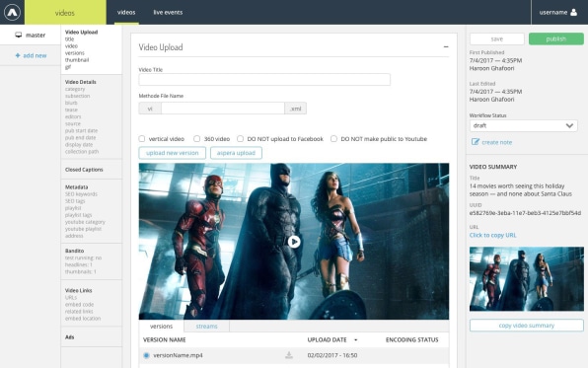Click the video summary thumbnail image
Viewport: 588px width, 368px height.
tap(527, 279)
